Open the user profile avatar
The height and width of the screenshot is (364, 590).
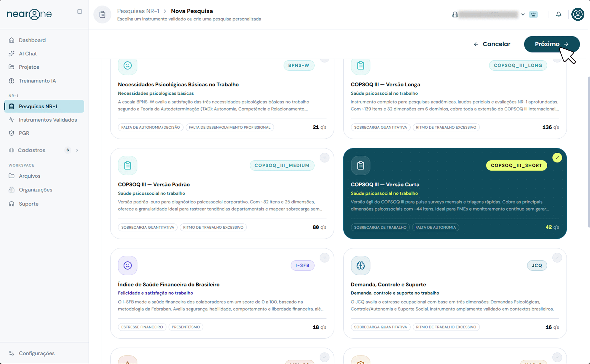(578, 14)
